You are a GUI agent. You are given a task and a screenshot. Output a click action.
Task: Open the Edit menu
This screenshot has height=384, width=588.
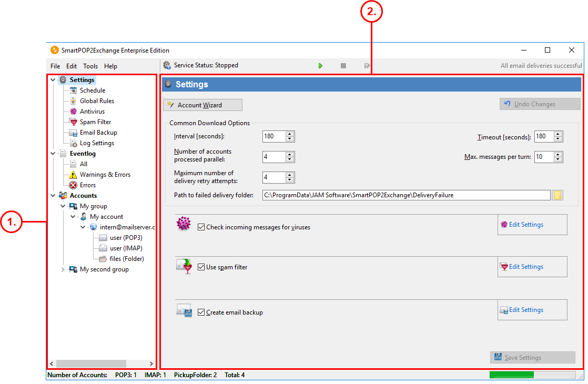71,66
